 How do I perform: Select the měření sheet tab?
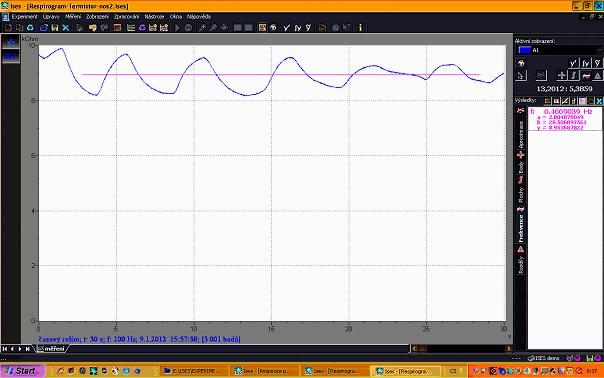[52, 349]
